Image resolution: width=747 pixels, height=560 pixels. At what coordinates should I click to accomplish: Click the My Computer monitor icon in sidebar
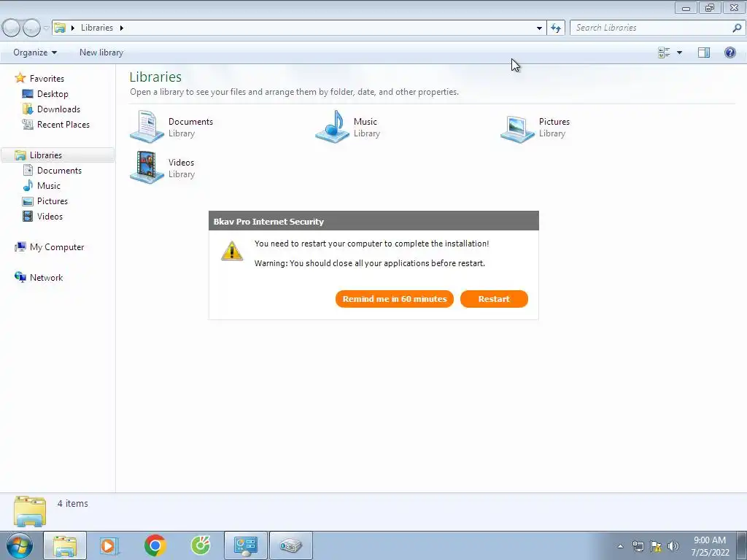20,246
